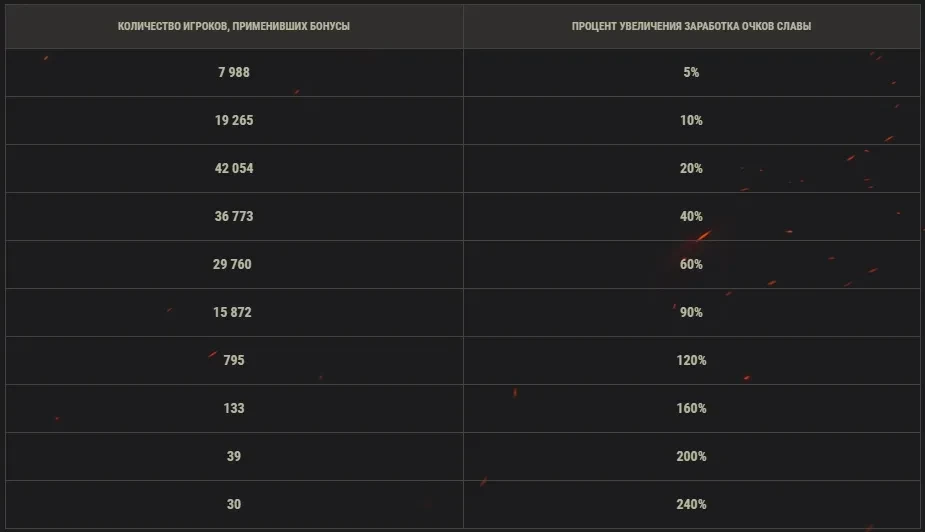
Task: Select the cell showing 36 773 players
Action: [x=234, y=216]
